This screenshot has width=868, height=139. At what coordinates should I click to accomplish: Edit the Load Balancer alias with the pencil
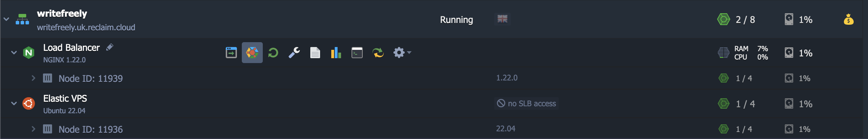(110, 47)
